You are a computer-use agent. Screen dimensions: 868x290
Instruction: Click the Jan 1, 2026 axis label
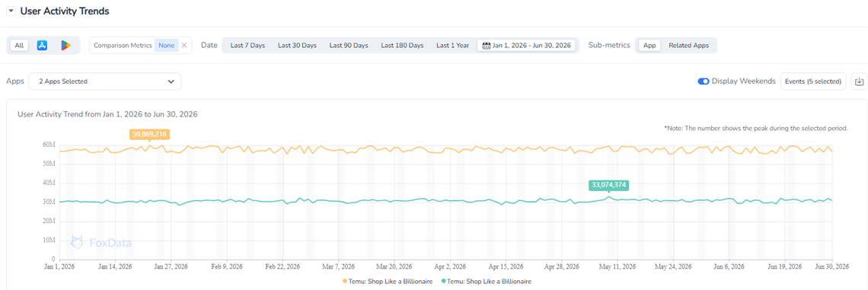click(59, 266)
